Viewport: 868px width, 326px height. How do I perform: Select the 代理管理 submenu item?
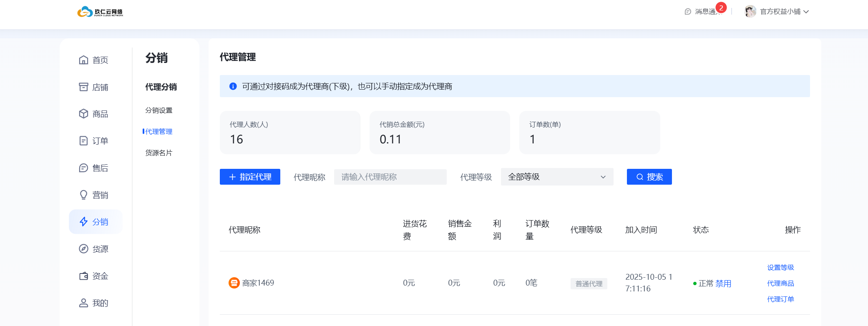[x=159, y=132]
